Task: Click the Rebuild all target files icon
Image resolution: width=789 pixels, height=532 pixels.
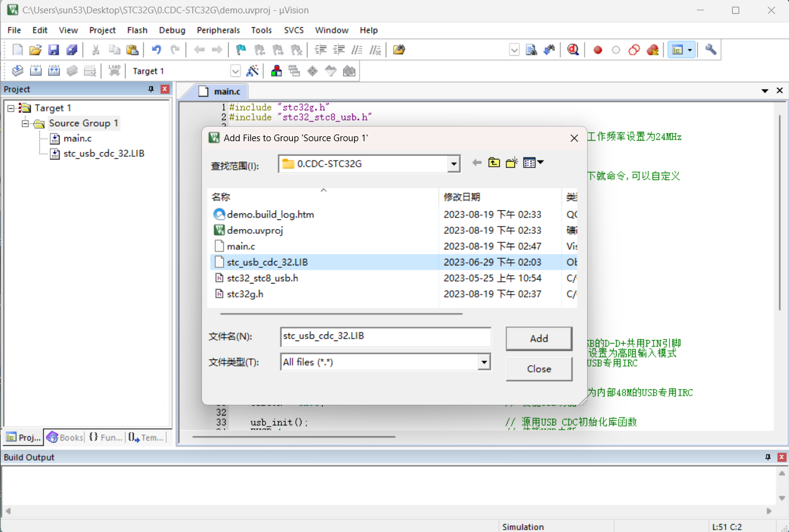Action: point(54,71)
